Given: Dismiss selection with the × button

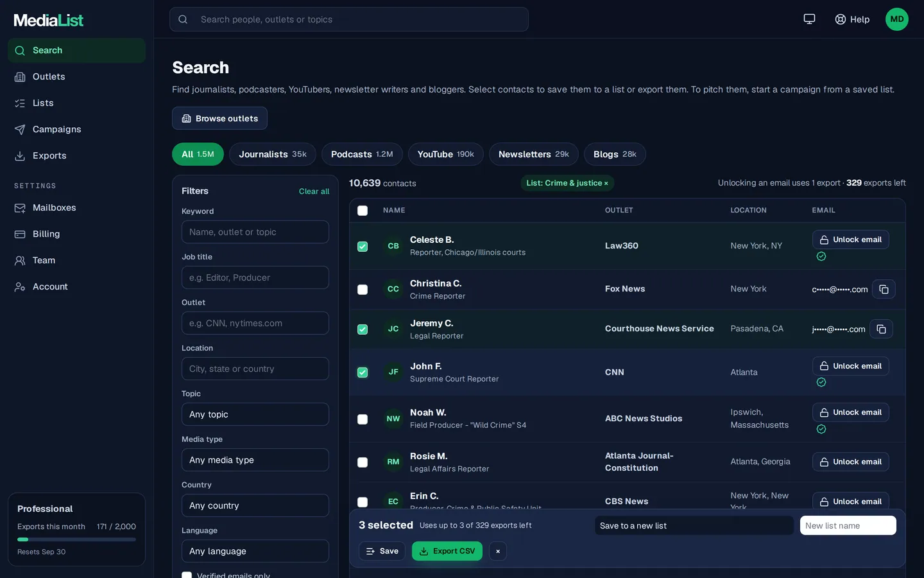Looking at the screenshot, I should point(498,551).
